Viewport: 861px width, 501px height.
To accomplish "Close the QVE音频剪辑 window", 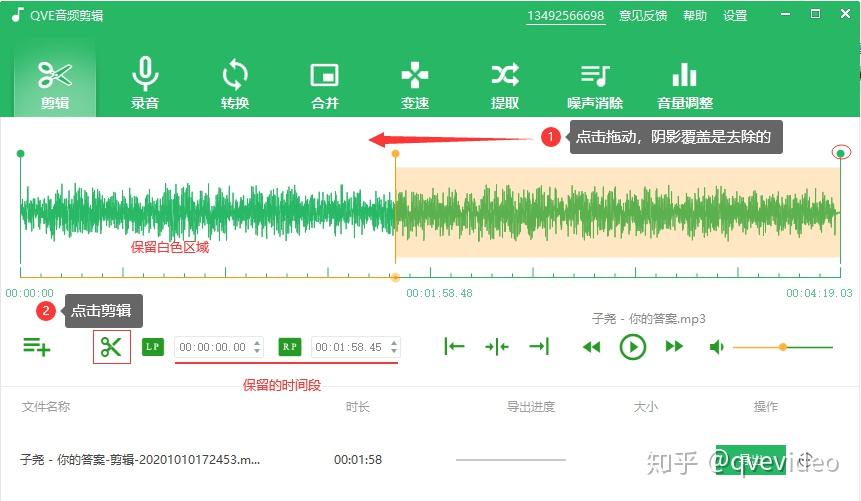I will pyautogui.click(x=846, y=14).
